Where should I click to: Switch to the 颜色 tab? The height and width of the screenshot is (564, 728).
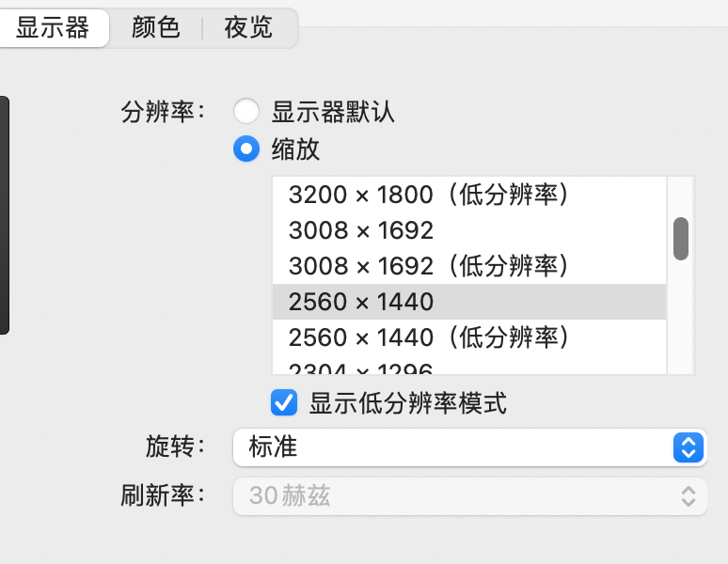click(x=156, y=27)
